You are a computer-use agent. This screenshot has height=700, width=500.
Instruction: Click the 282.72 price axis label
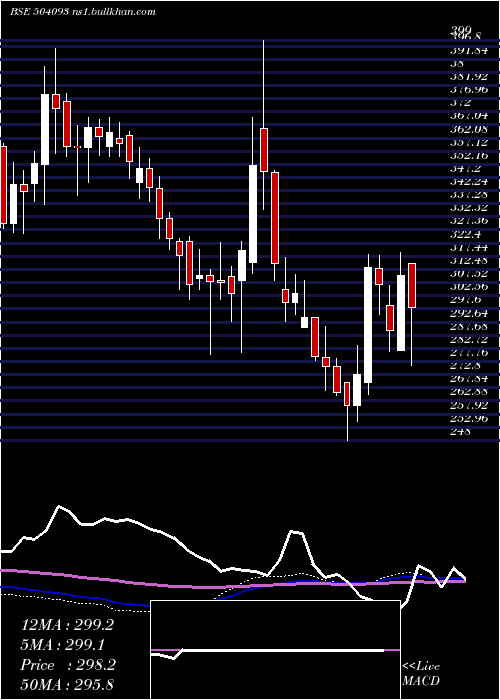pos(469,339)
